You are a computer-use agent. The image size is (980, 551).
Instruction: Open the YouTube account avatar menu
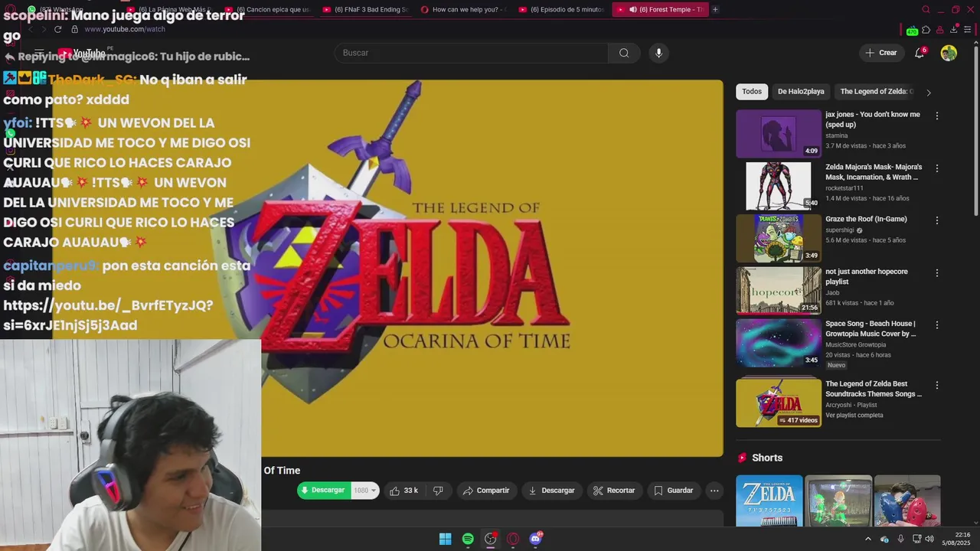pyautogui.click(x=949, y=53)
